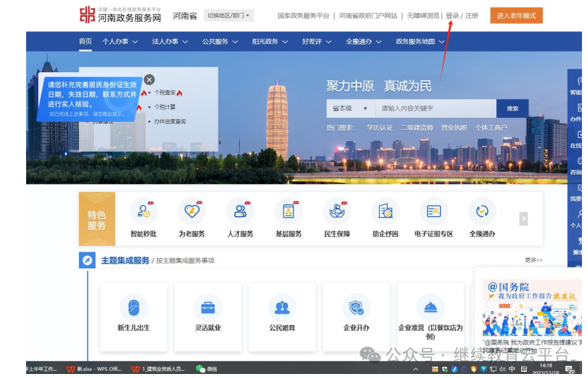Expand the 政务服务地图 menu
Viewport: 588px width, 378px height.
coord(420,41)
